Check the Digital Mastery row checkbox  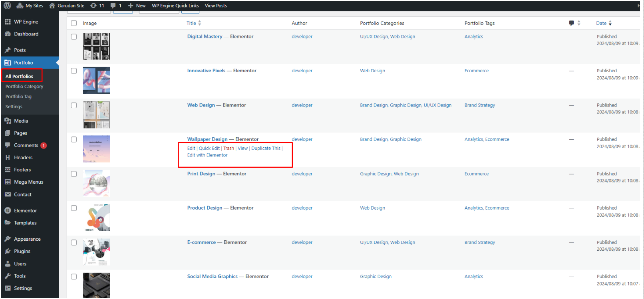coord(74,37)
